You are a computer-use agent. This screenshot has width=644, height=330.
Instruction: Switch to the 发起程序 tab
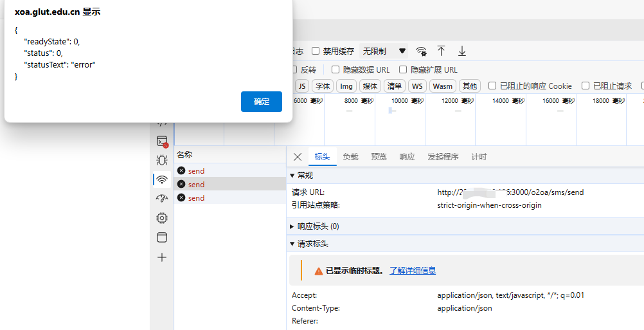pos(443,156)
